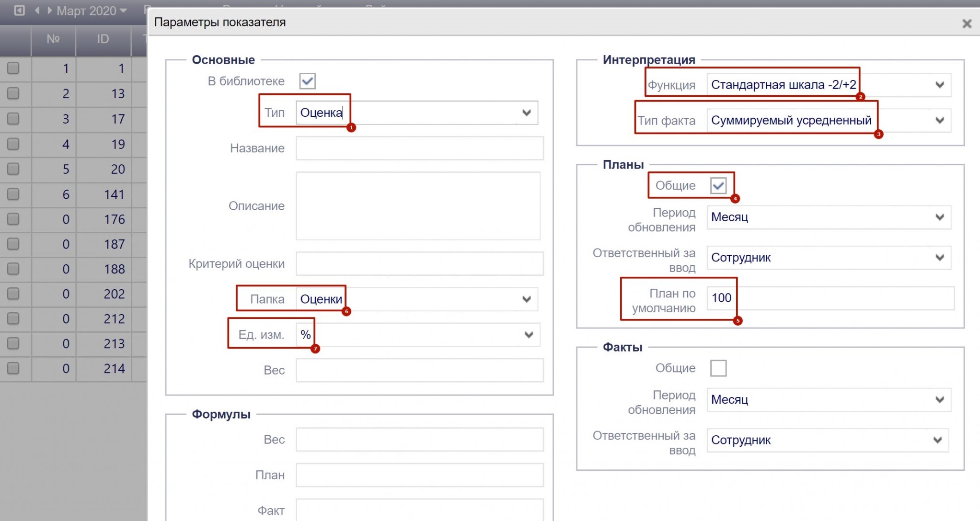Click the Название input field
The width and height of the screenshot is (980, 521).
coord(419,148)
